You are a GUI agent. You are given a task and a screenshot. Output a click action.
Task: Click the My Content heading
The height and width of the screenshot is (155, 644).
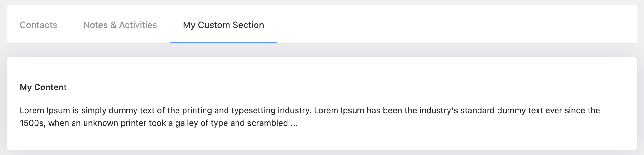tap(43, 87)
